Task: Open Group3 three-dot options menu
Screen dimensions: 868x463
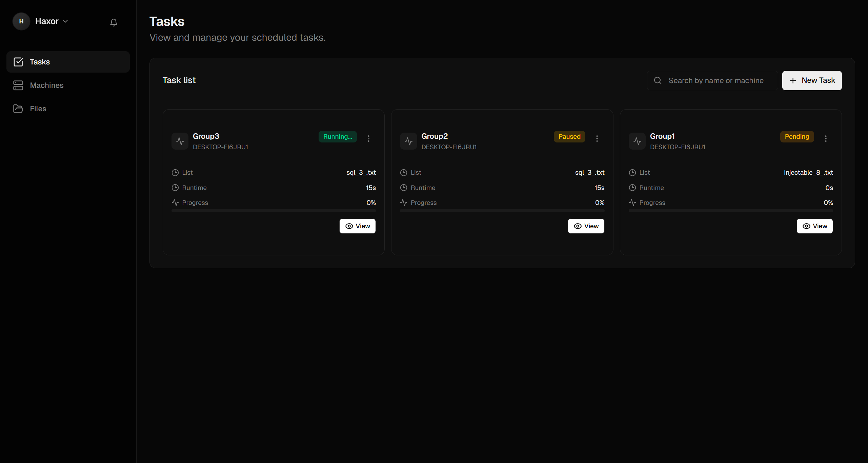Action: tap(368, 138)
